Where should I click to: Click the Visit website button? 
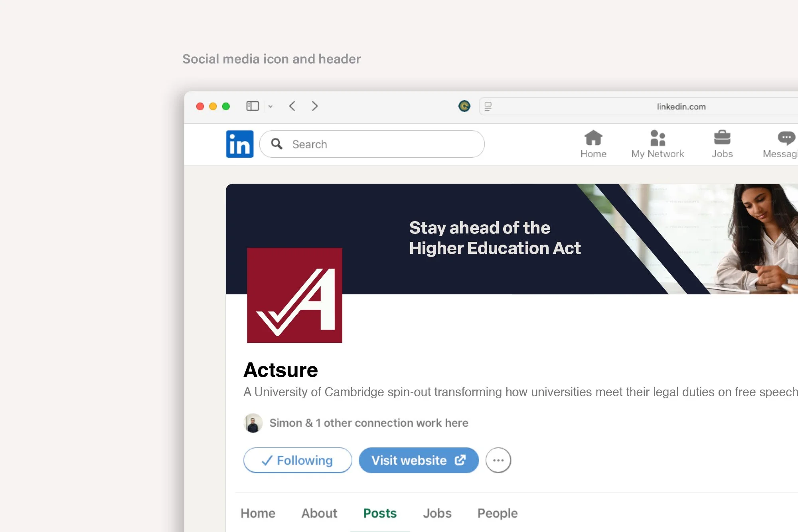(419, 460)
